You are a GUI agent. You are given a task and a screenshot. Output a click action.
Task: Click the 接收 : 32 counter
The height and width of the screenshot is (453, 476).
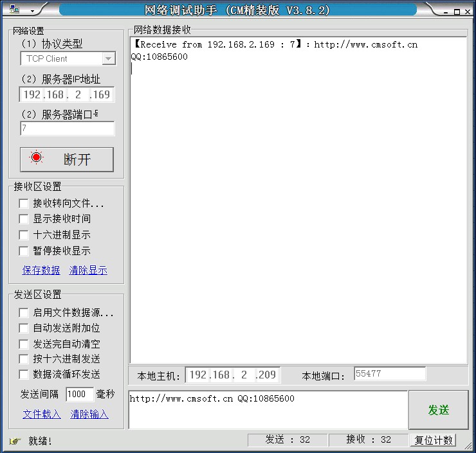tap(368, 440)
